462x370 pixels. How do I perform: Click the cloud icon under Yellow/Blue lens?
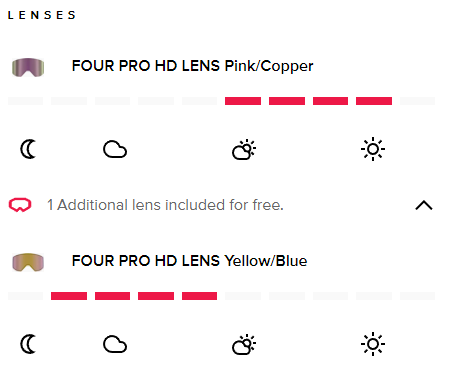115,344
